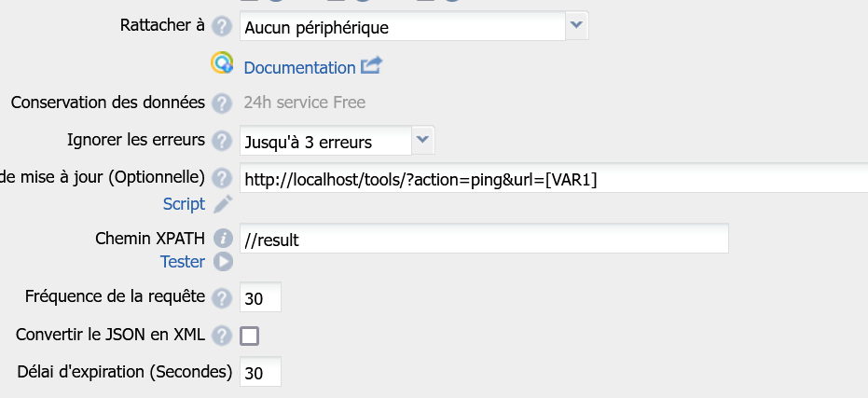Click the info icon beside Chemin XPATH
The width and height of the screenshot is (868, 398).
[223, 239]
